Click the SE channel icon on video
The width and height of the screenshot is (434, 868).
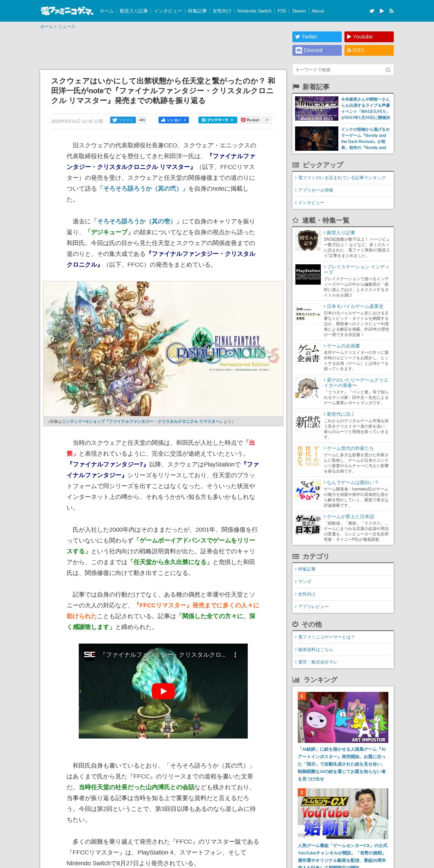pyautogui.click(x=90, y=655)
